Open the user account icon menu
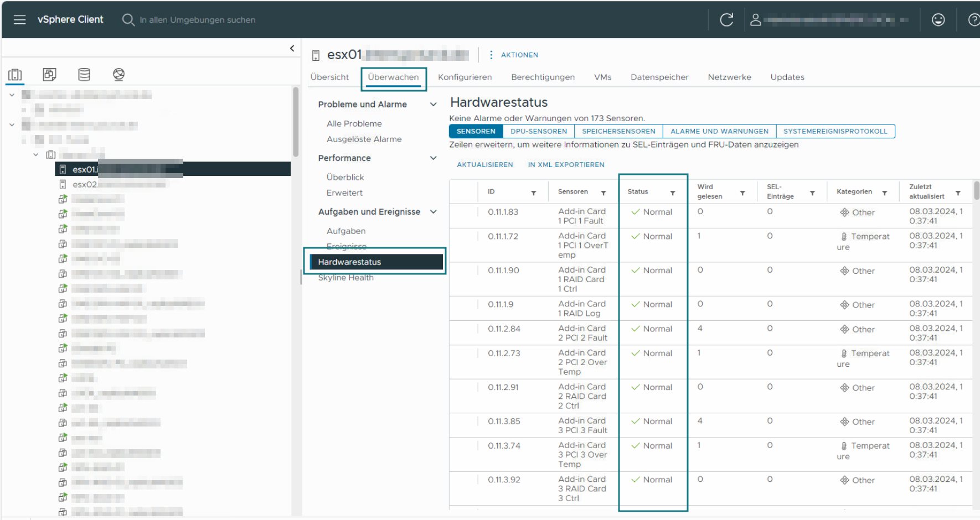Screen dimensions: 980x520 click(x=755, y=20)
